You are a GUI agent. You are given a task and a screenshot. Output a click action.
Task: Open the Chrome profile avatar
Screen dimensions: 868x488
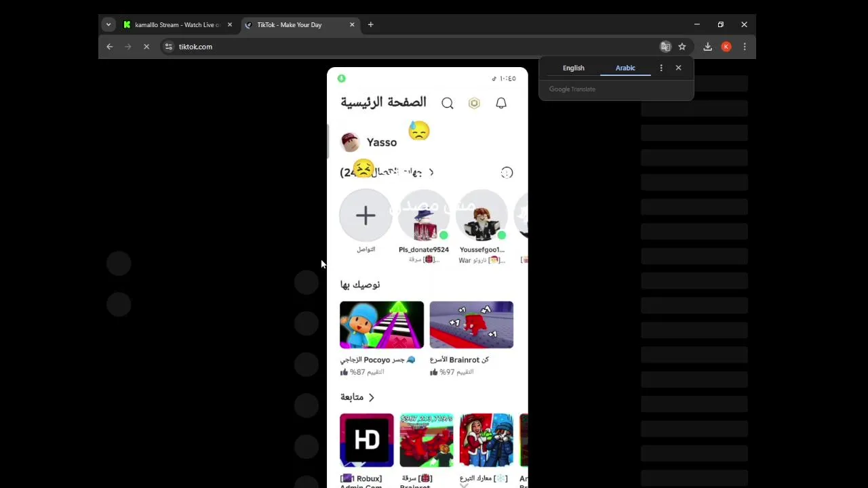726,47
